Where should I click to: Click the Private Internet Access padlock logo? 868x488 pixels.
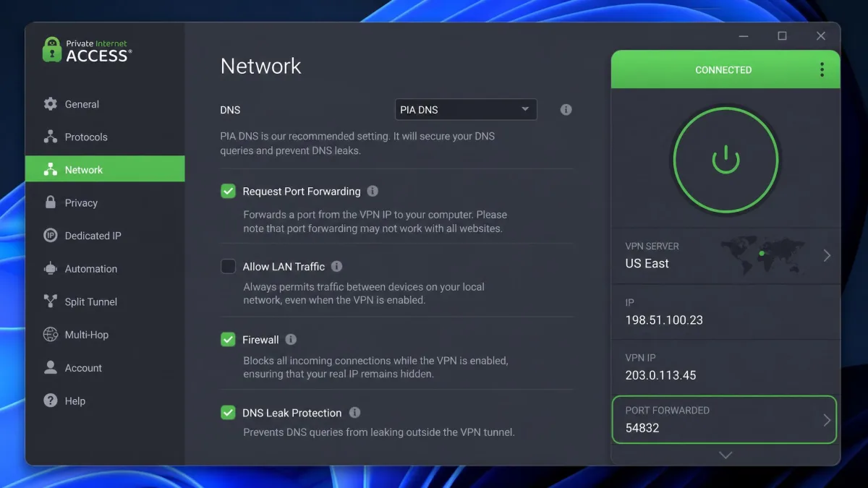(52, 49)
